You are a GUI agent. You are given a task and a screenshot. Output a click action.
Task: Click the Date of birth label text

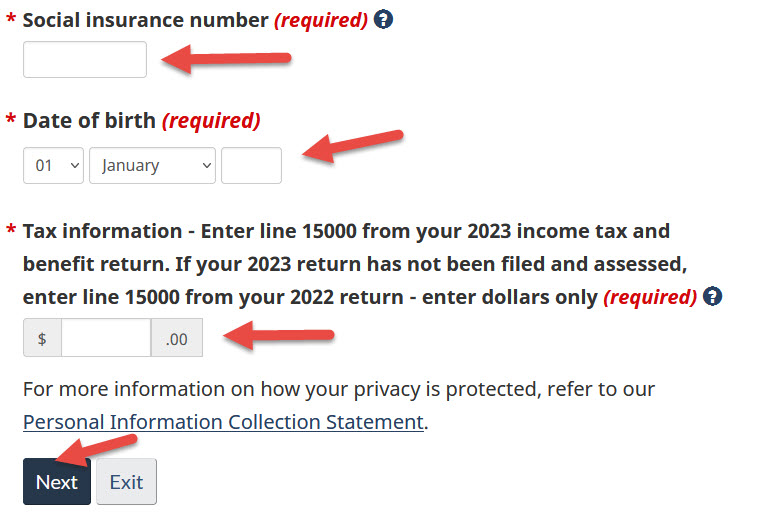click(x=89, y=121)
